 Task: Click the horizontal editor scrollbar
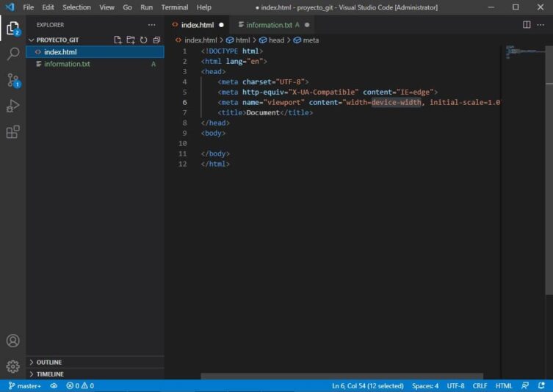click(341, 377)
